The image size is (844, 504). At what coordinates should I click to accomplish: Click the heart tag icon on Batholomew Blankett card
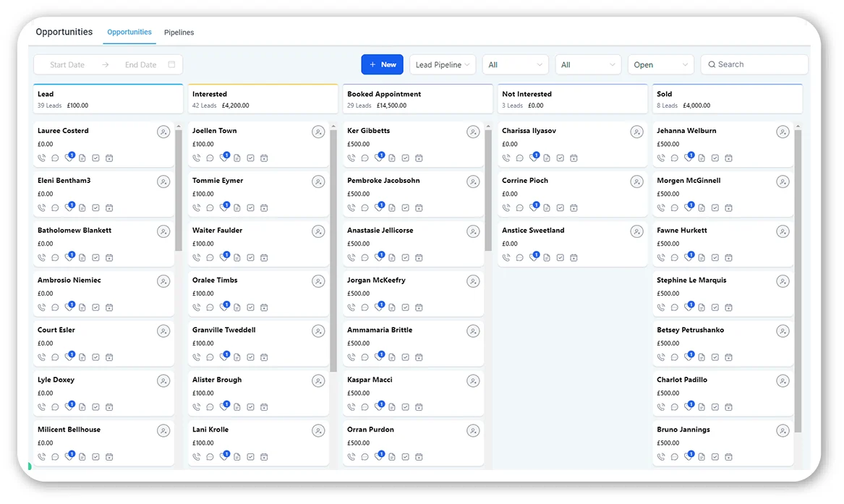pyautogui.click(x=69, y=257)
